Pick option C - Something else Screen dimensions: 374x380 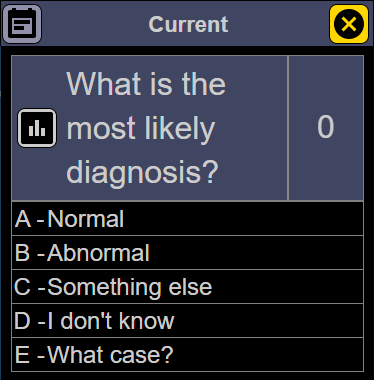pos(187,287)
